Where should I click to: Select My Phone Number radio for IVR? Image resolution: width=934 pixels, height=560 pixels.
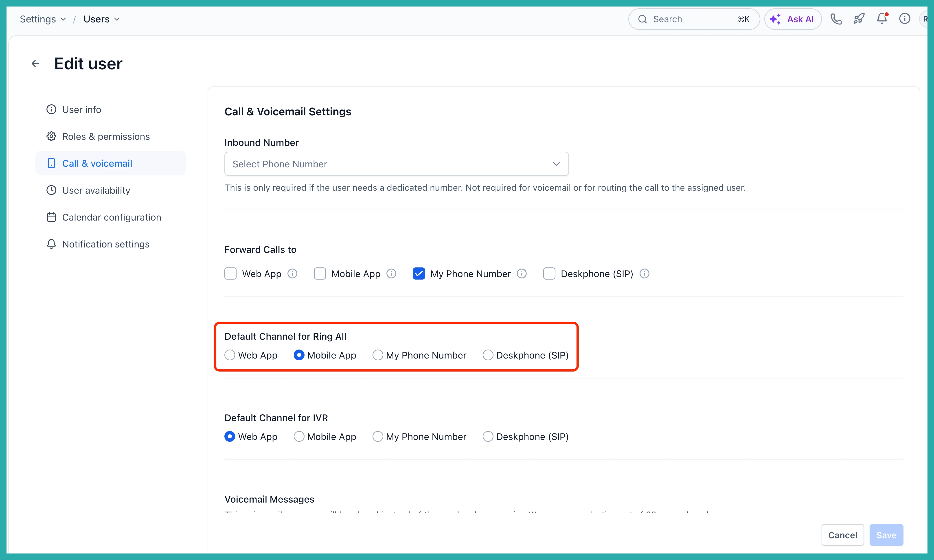coord(377,437)
